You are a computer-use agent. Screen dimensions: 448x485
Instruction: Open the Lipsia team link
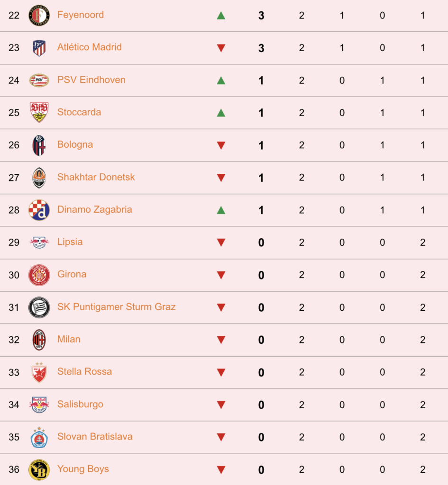(x=70, y=242)
